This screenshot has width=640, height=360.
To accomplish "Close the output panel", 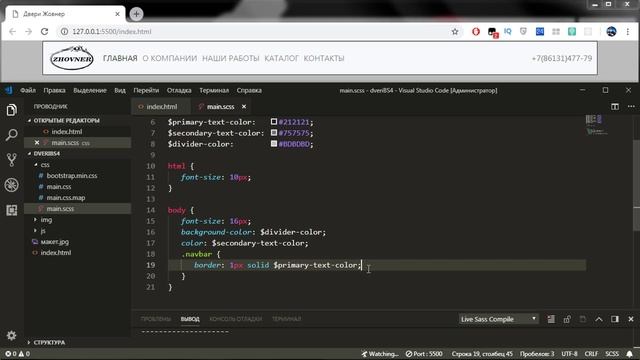I will tap(631, 319).
